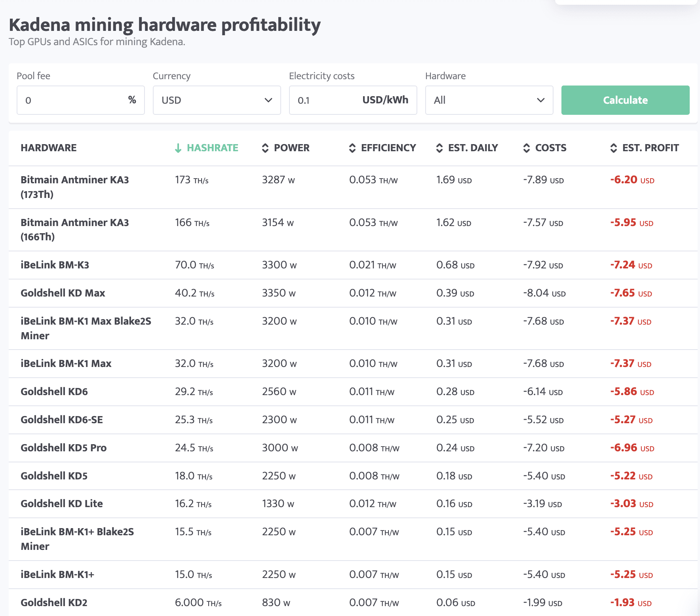Sort the table by the Power column icon

coord(265,148)
